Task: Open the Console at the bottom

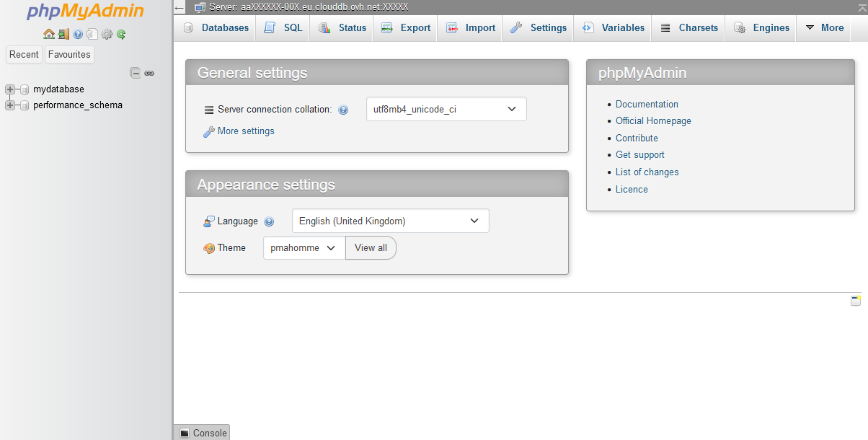Action: (x=202, y=432)
